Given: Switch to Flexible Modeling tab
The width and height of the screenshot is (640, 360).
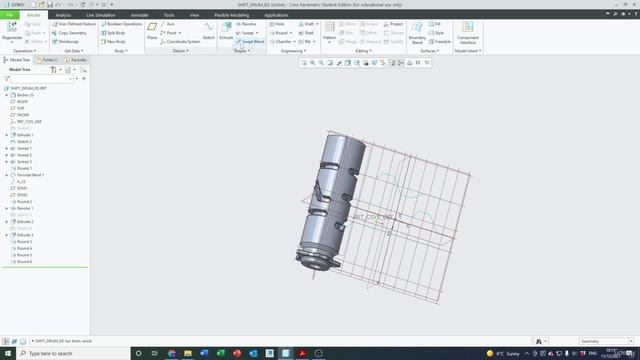Looking at the screenshot, I should [231, 15].
